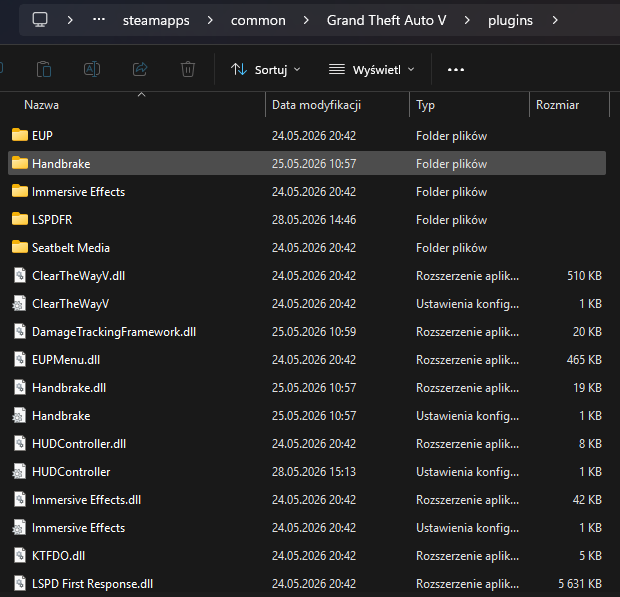The image size is (620, 597).
Task: Click the EUPMenu.dll file icon
Action: click(20, 359)
